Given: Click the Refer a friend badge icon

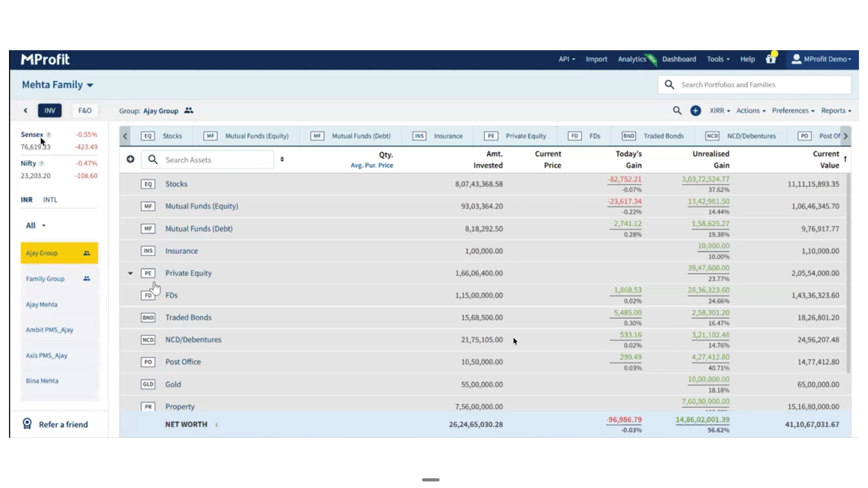Looking at the screenshot, I should pyautogui.click(x=27, y=424).
